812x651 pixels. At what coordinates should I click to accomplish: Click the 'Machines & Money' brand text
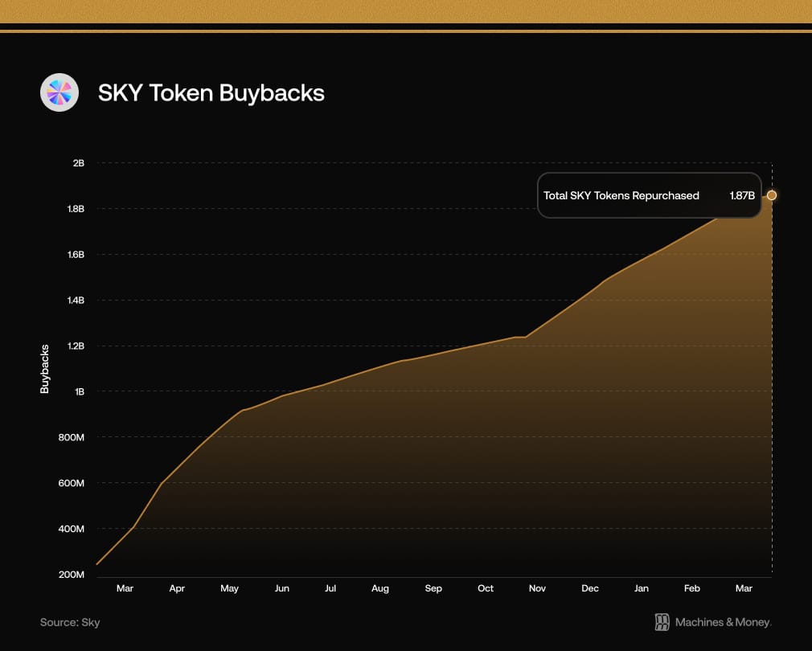pos(723,622)
